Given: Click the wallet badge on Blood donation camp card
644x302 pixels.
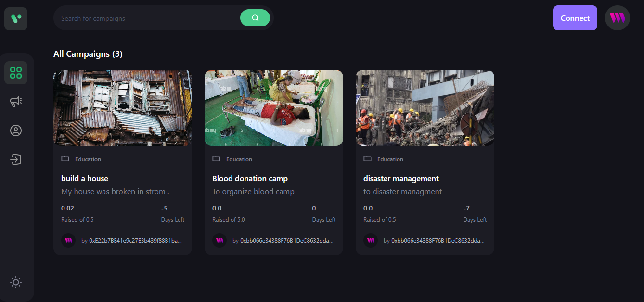Looking at the screenshot, I should click(219, 240).
